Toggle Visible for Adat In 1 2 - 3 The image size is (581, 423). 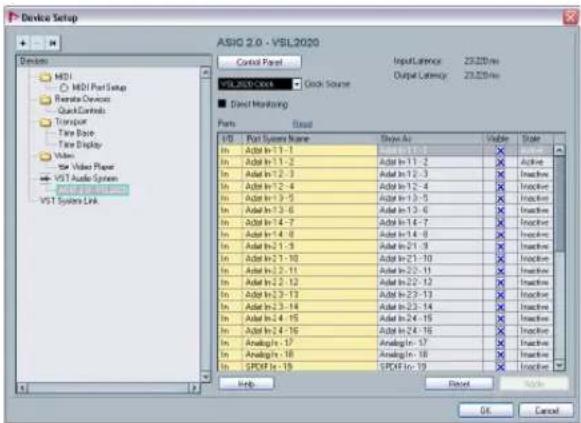[500, 174]
